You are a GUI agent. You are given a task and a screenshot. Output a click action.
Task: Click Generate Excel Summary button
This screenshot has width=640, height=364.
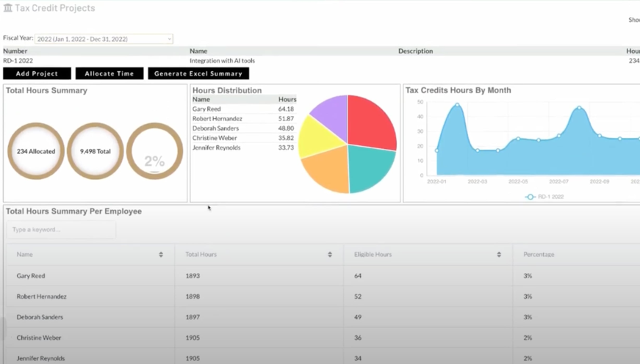198,73
